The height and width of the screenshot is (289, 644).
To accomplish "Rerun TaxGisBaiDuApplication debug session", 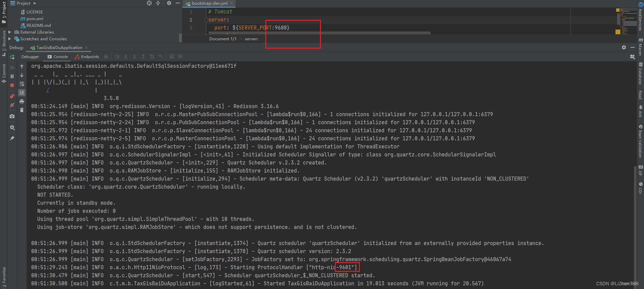I will [x=12, y=57].
